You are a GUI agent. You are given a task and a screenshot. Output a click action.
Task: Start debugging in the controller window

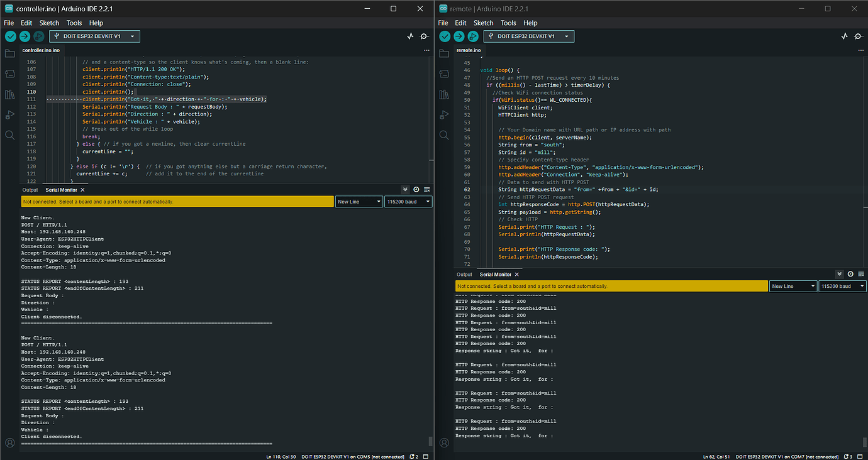[38, 36]
